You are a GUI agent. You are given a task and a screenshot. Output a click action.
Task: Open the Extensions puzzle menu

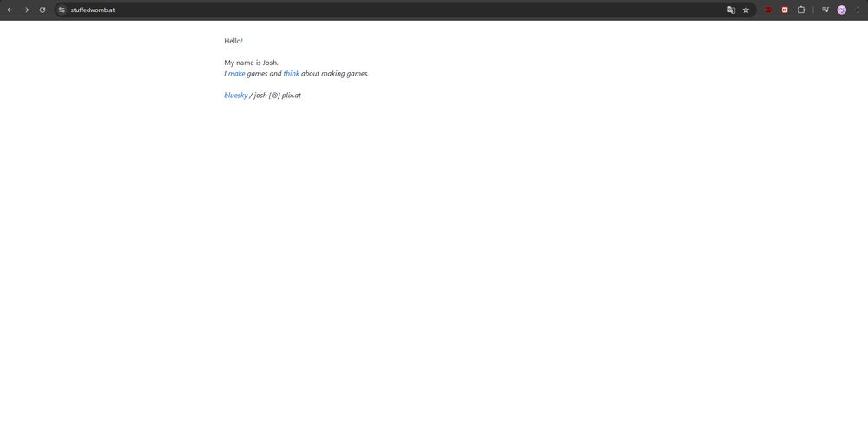pos(801,10)
